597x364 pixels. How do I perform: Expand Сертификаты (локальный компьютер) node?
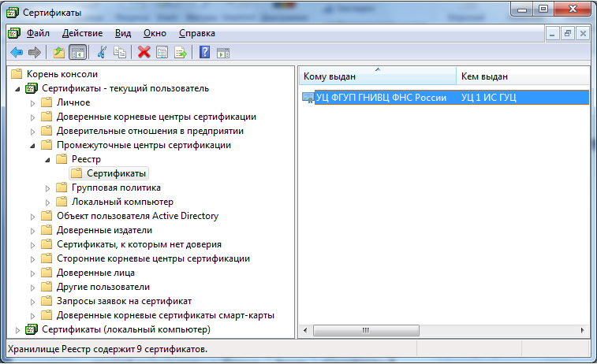[x=17, y=329]
